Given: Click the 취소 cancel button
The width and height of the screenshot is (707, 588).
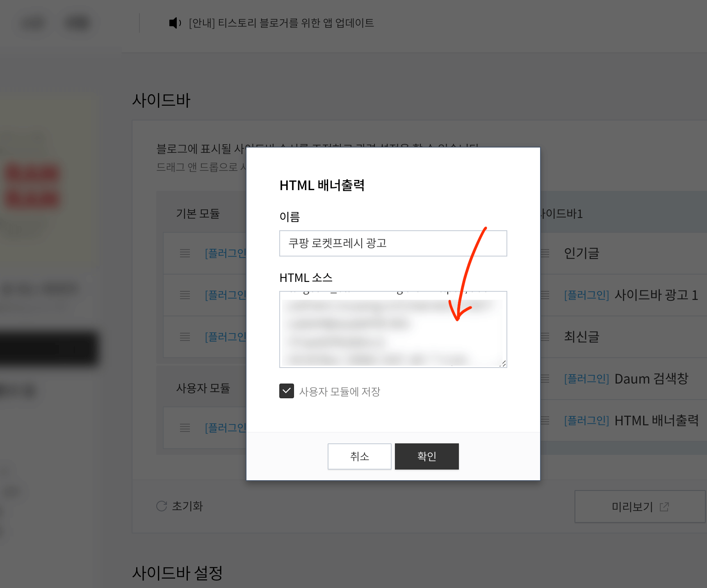Looking at the screenshot, I should 359,456.
